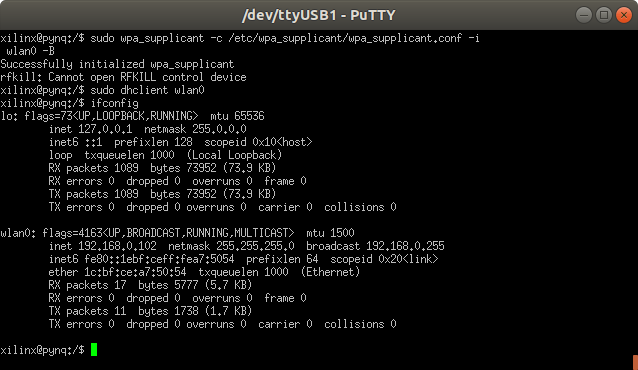Viewport: 638px width, 370px height.
Task: Click the inet6 fe80::1ebf:ceff:fea7:5054 address
Action: pos(159,259)
